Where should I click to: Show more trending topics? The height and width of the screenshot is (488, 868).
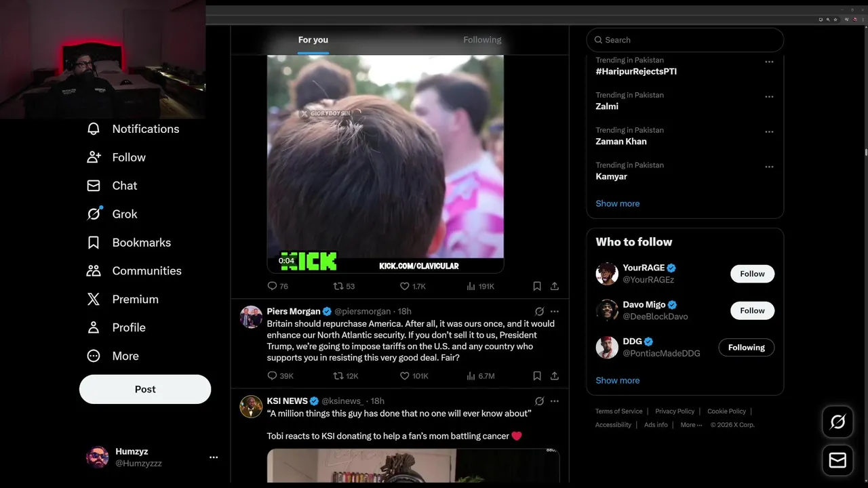click(x=618, y=203)
